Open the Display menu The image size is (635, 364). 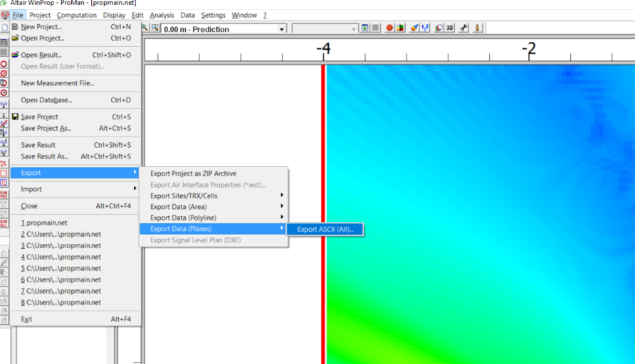point(114,15)
